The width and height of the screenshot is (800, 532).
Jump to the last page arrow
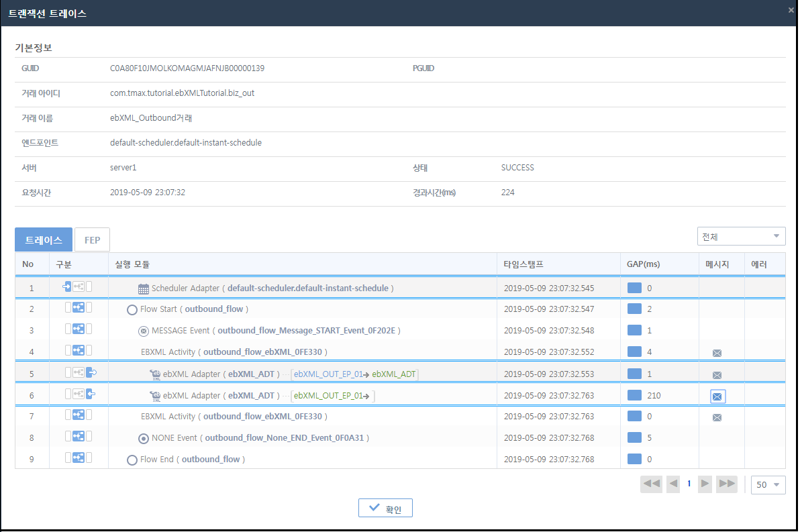pos(726,484)
